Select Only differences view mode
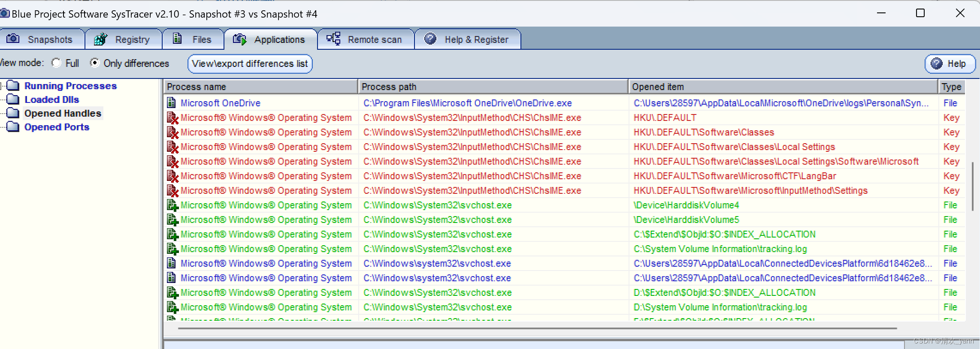The height and width of the screenshot is (349, 980). click(94, 63)
